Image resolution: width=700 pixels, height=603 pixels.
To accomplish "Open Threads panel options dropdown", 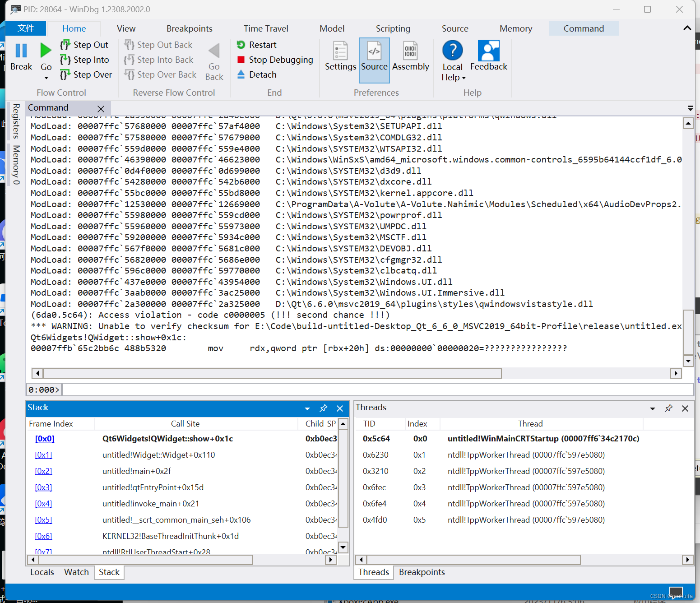I will [652, 408].
